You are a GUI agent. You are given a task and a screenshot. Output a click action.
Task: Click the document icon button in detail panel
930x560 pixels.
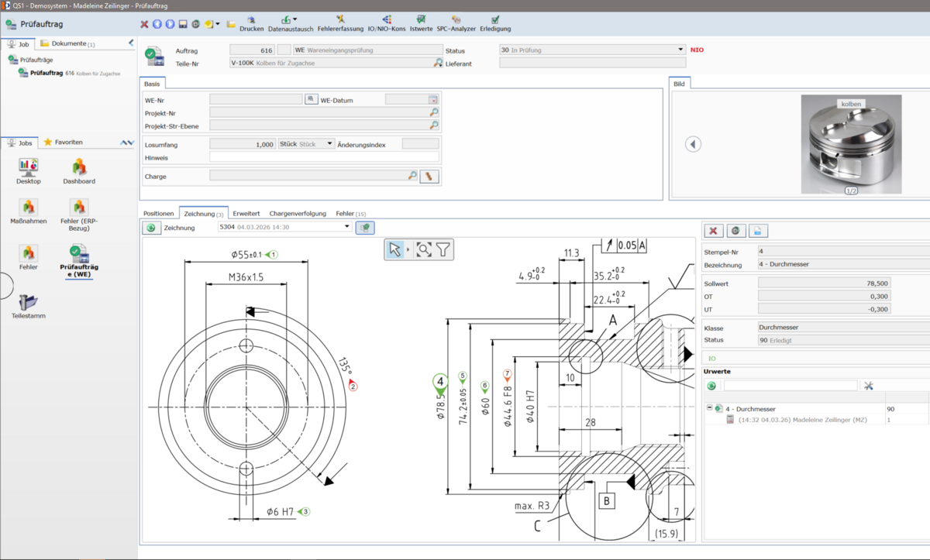pos(759,231)
